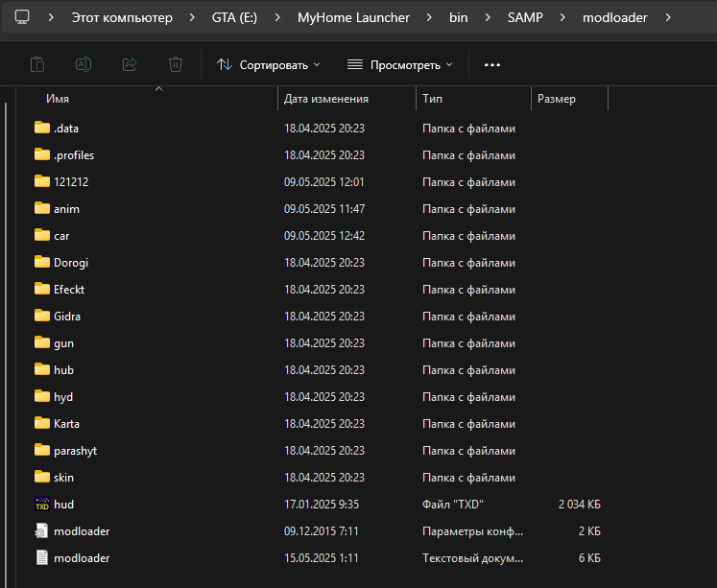Open the three-dots more options menu
This screenshot has width=717, height=588.
[492, 65]
